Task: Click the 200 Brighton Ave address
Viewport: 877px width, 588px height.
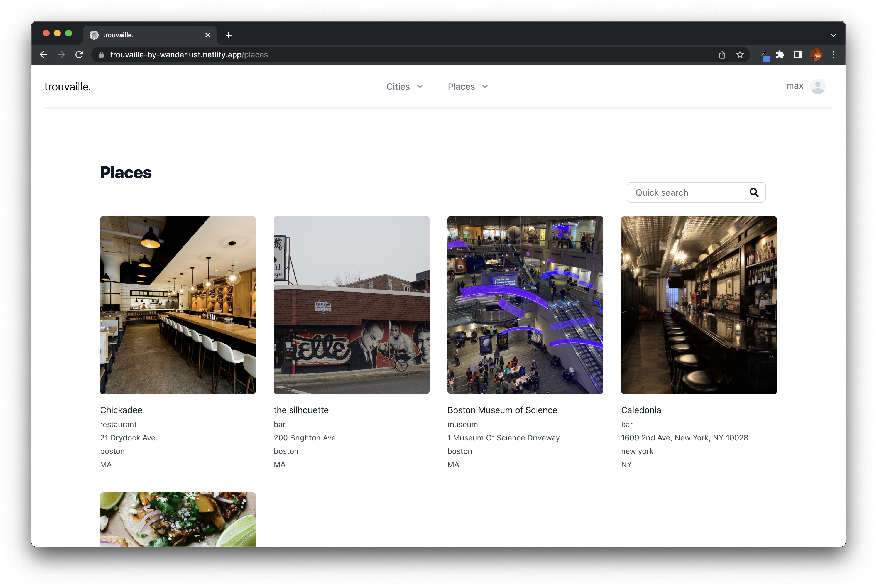Action: tap(305, 438)
